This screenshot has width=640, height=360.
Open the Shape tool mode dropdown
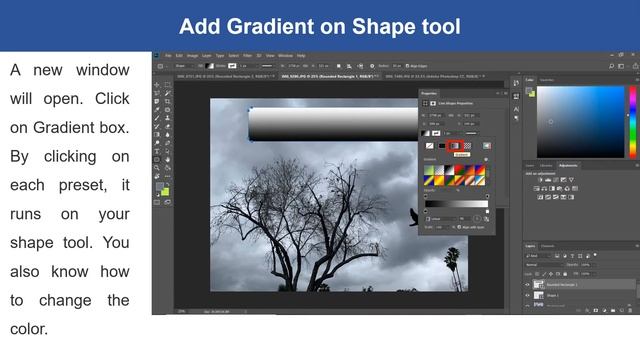pyautogui.click(x=184, y=66)
